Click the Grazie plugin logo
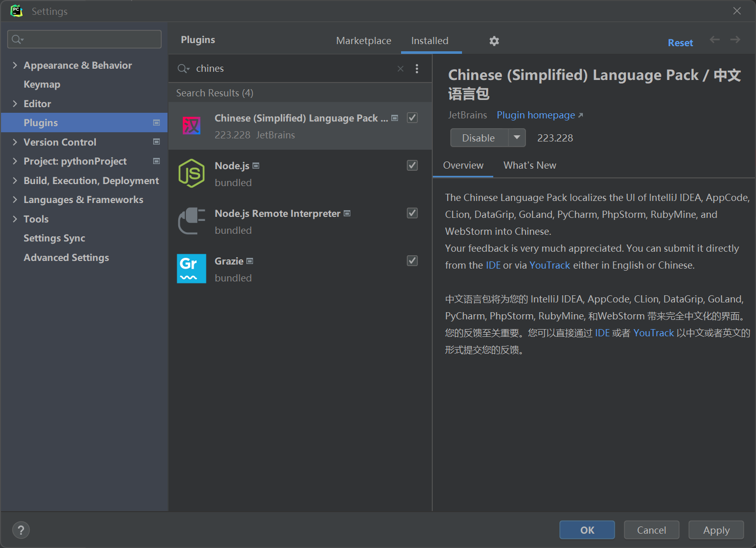Screen dimensions: 756x548 pyautogui.click(x=192, y=269)
